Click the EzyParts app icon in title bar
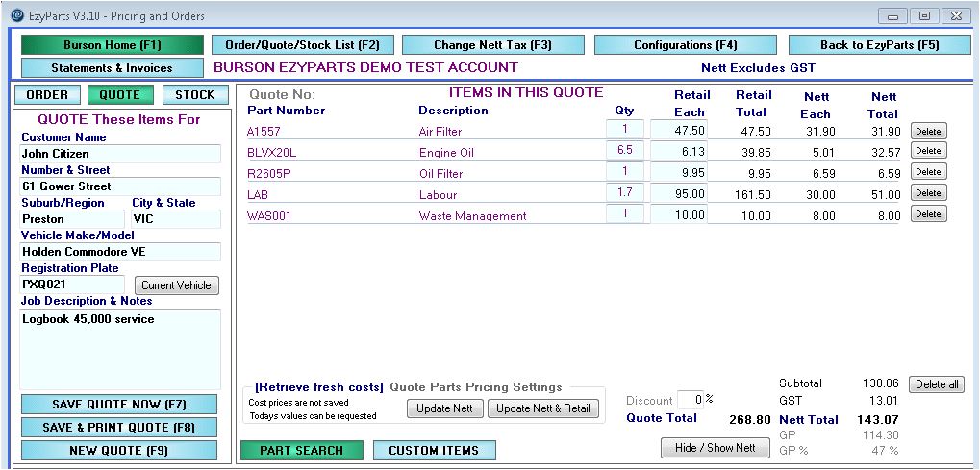This screenshot has height=470, width=980. tap(19, 15)
